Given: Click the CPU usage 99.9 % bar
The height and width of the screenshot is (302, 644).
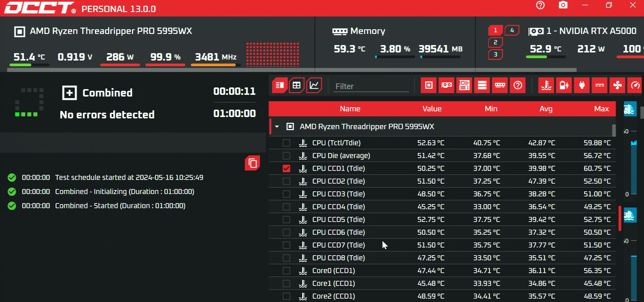Looking at the screenshot, I should pyautogui.click(x=165, y=65).
